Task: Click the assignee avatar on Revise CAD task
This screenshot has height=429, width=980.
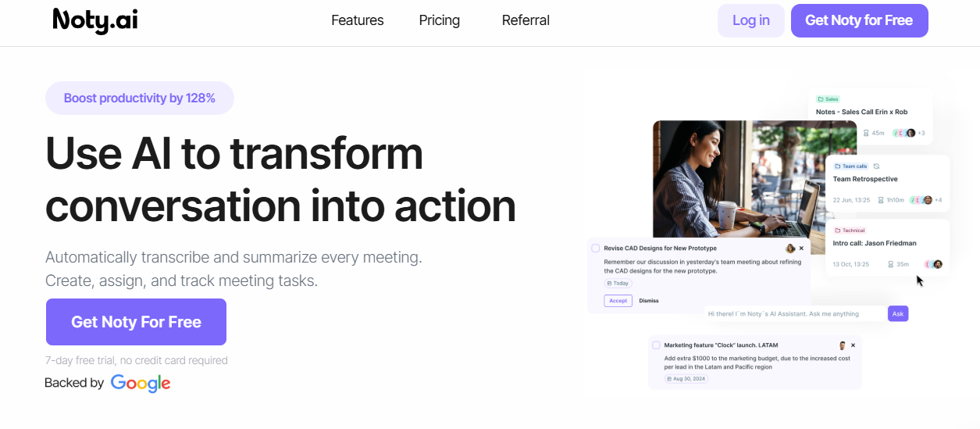Action: (x=790, y=248)
